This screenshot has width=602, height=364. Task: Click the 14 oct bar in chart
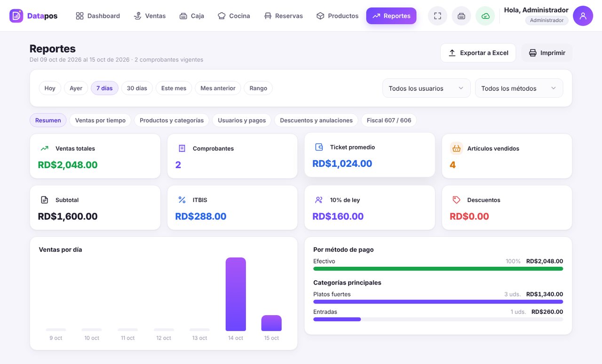(236, 294)
